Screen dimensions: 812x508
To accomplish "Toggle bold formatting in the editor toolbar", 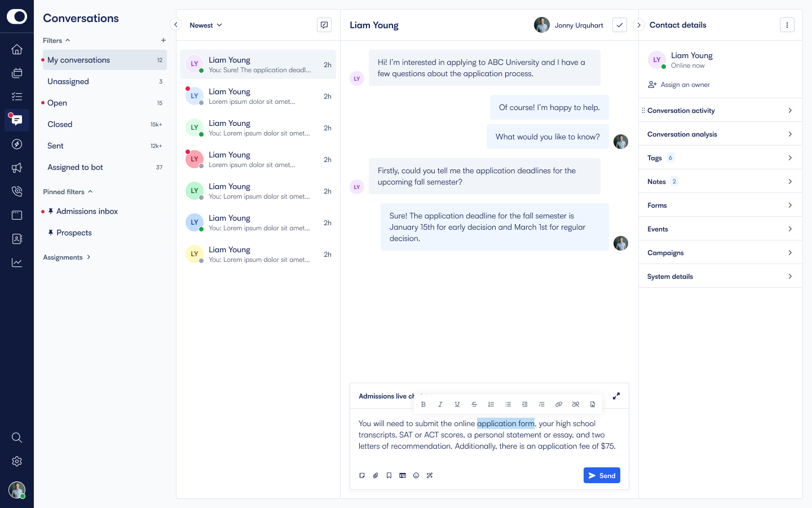I will [423, 404].
